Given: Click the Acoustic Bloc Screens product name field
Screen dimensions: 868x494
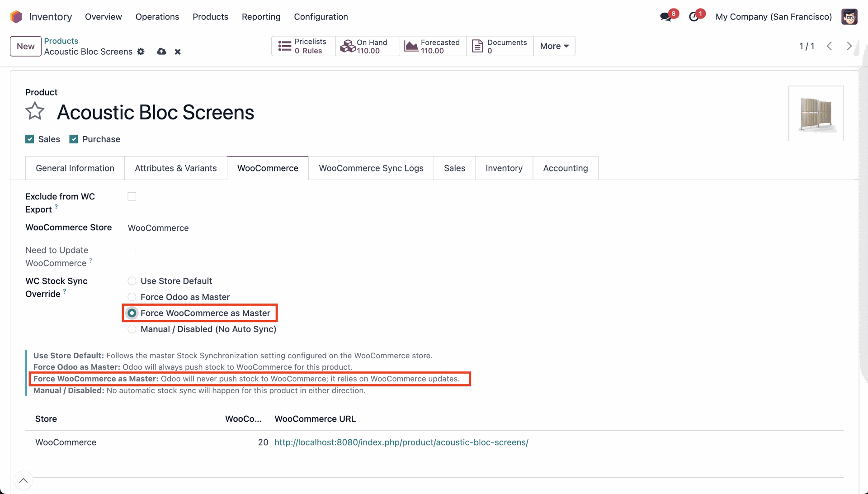Looking at the screenshot, I should 156,112.
